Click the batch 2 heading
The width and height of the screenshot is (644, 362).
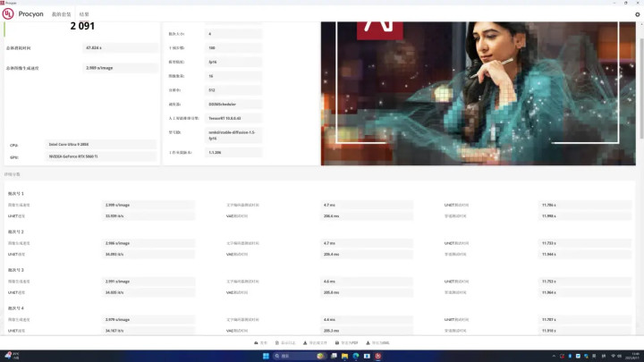click(16, 232)
